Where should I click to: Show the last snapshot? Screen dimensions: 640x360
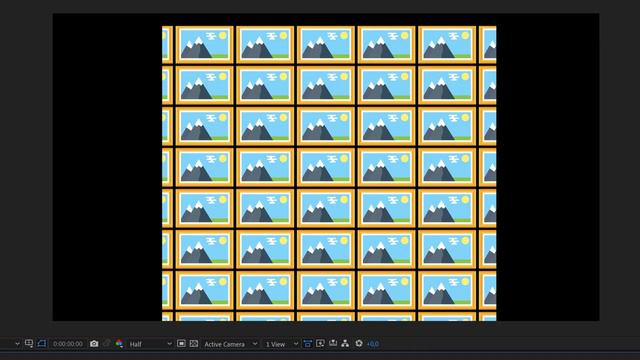[x=107, y=344]
